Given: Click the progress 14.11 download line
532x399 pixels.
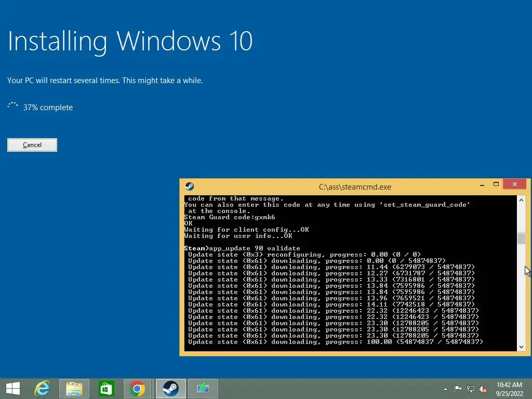Looking at the screenshot, I should 331,304.
